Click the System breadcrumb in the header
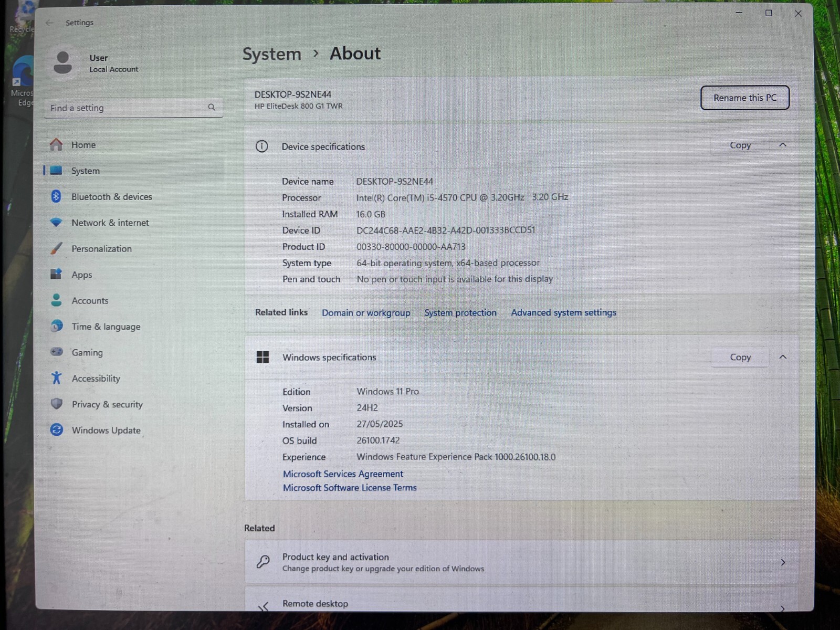The width and height of the screenshot is (840, 630). pyautogui.click(x=271, y=54)
